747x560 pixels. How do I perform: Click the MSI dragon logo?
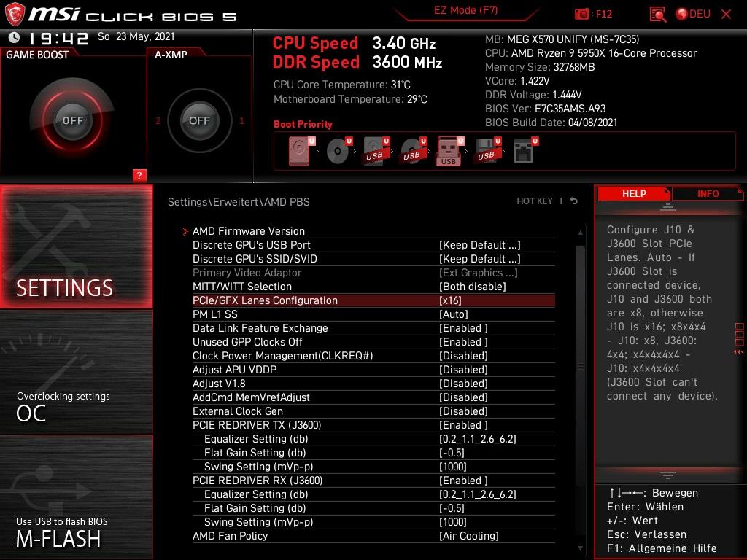point(15,15)
